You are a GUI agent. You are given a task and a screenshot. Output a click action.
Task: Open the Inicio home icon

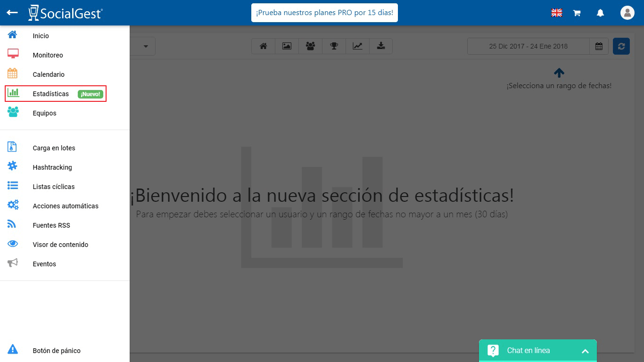tap(13, 35)
